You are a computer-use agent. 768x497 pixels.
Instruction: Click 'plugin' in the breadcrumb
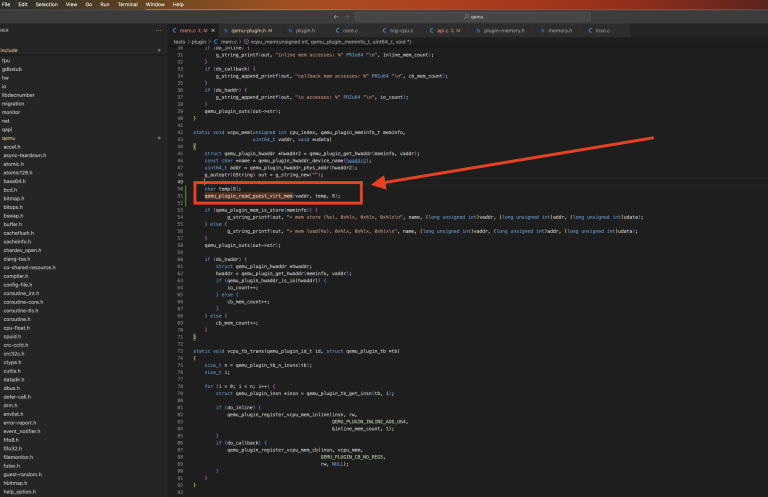tap(198, 42)
